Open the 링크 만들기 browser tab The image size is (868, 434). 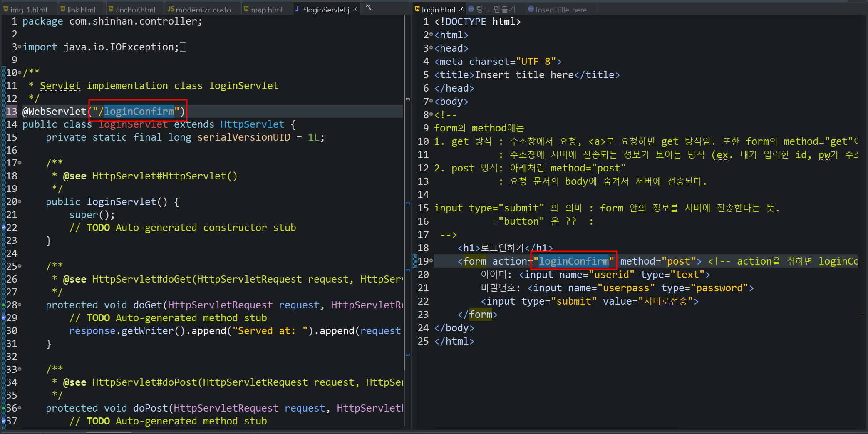pos(492,10)
